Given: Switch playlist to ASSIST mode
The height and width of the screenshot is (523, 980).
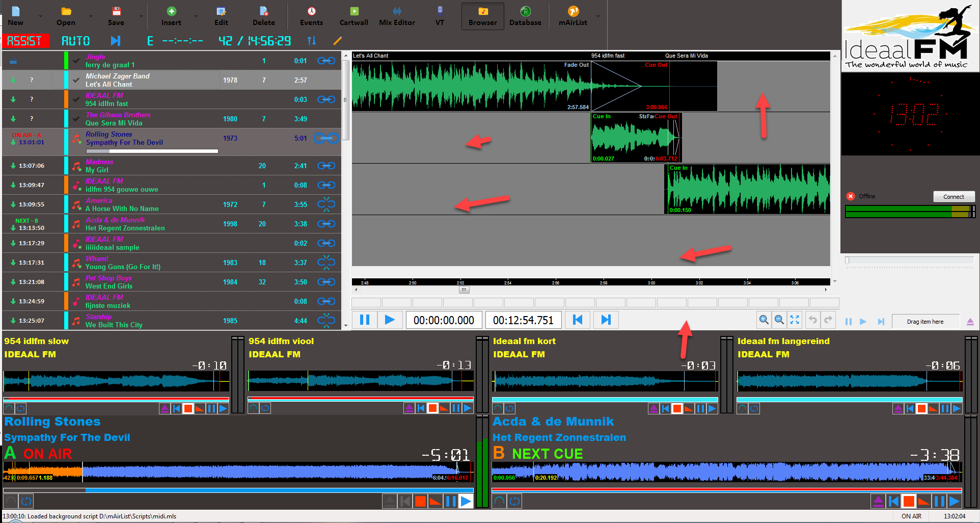Looking at the screenshot, I should [25, 41].
